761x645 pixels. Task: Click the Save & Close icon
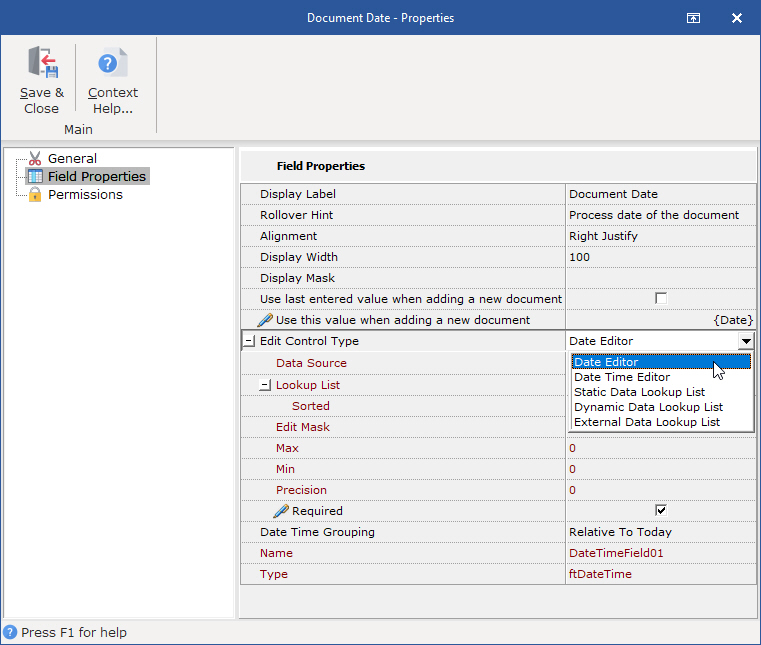point(43,62)
